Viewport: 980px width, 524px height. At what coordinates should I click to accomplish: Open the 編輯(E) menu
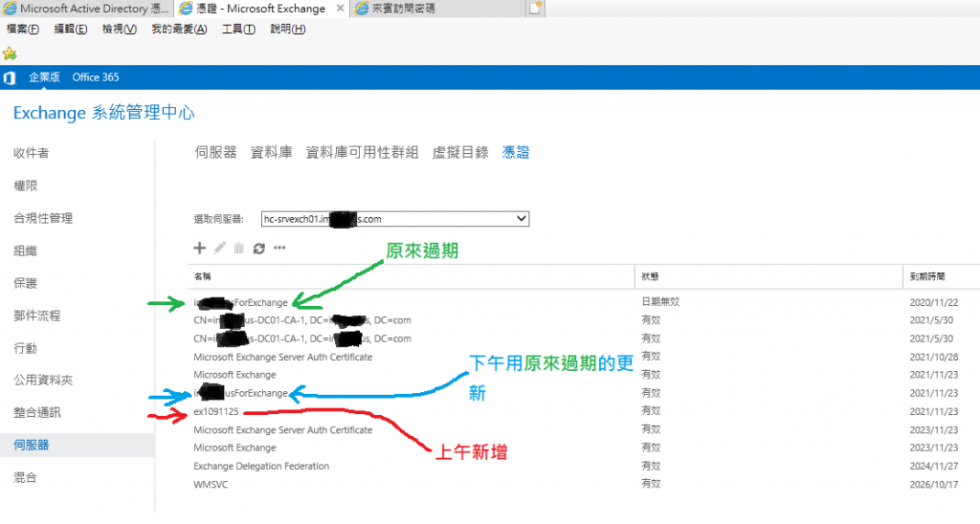(x=71, y=29)
